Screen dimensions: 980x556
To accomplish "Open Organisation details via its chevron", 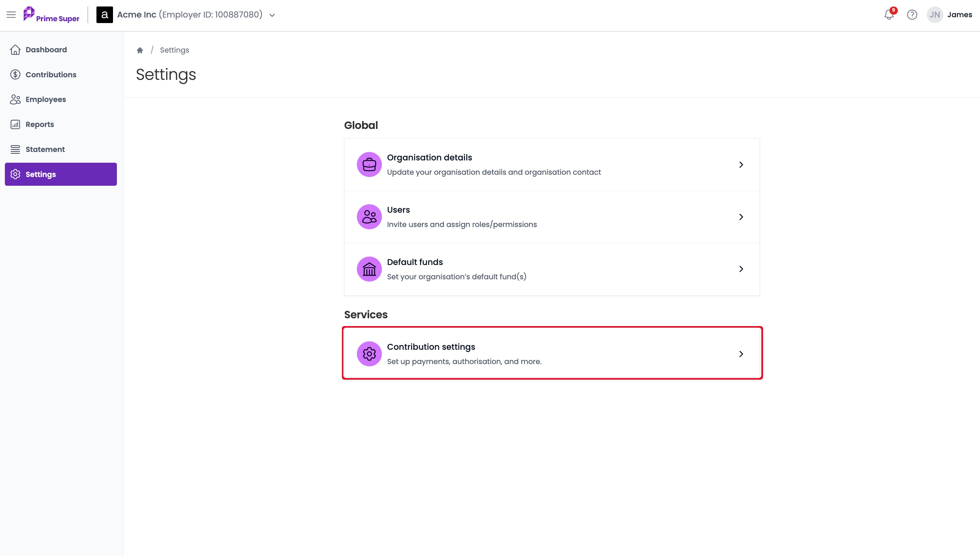I will click(x=741, y=165).
